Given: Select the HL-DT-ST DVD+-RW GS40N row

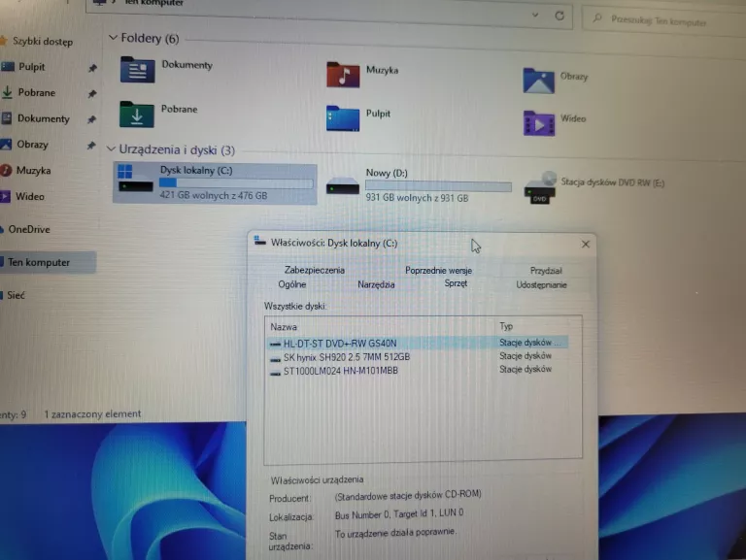Looking at the screenshot, I should [417, 343].
